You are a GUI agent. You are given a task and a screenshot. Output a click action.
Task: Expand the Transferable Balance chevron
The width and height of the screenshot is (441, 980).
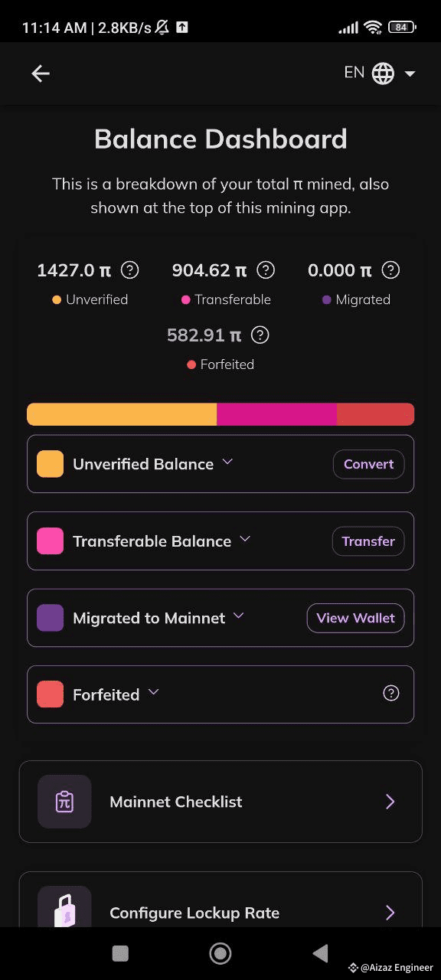point(245,539)
